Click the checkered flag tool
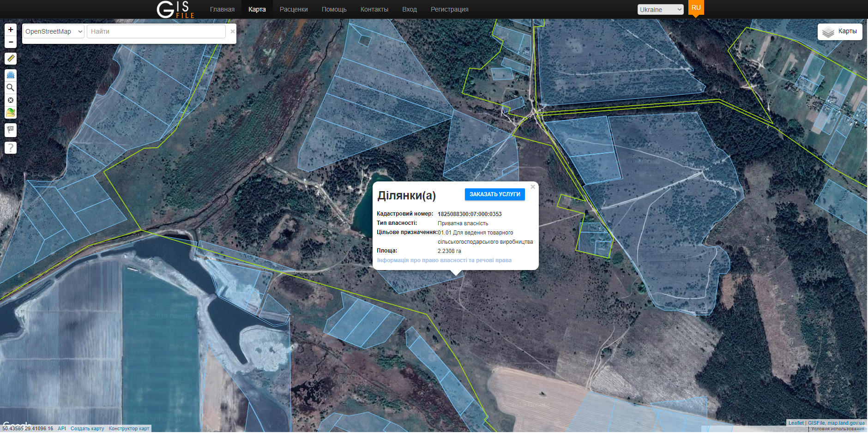The image size is (868, 433). pos(11,130)
